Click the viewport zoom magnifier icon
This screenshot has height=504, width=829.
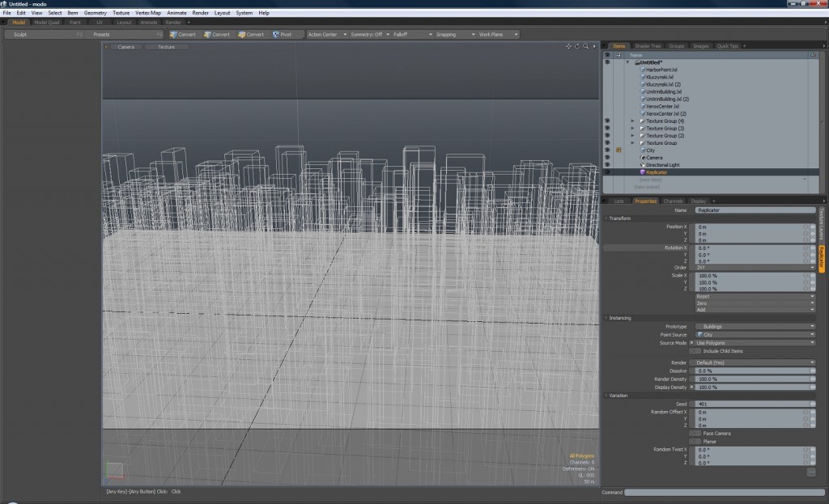click(585, 47)
